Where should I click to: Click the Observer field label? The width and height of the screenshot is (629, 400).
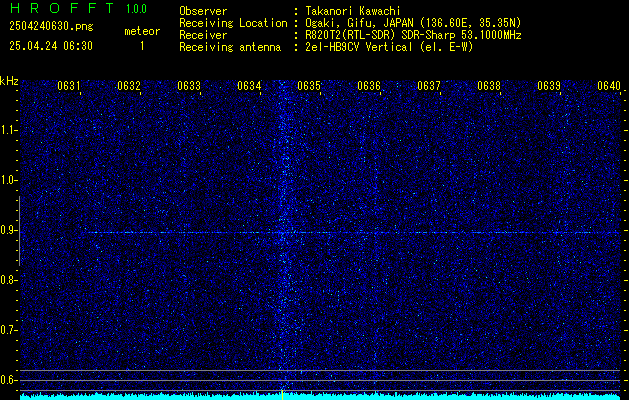point(203,11)
